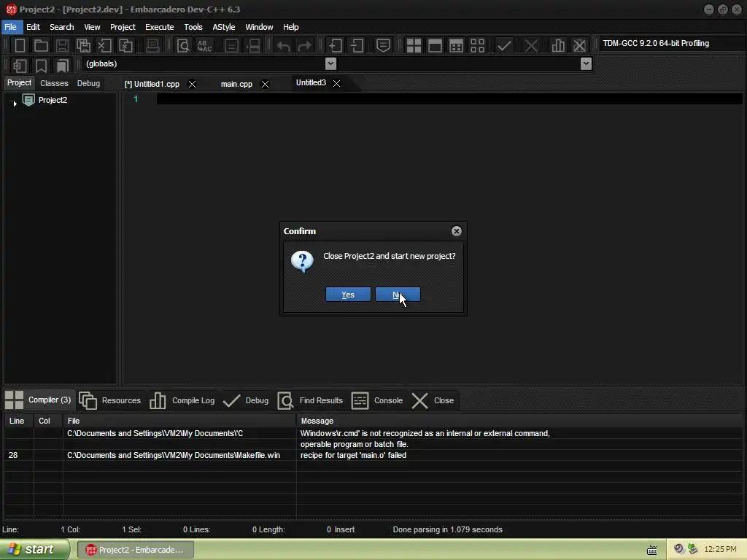Image resolution: width=747 pixels, height=560 pixels.
Task: Click Close in the bottom panel tabs
Action: pos(433,400)
